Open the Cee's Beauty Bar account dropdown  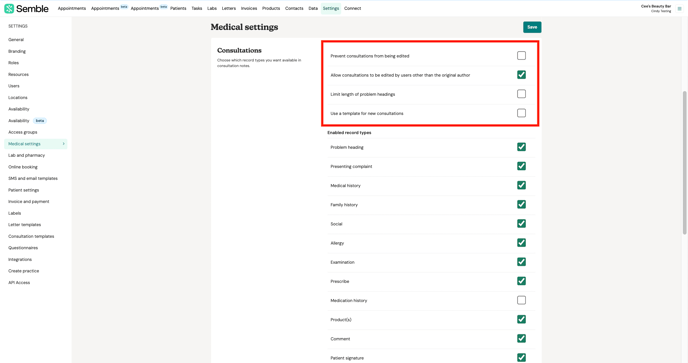point(656,8)
